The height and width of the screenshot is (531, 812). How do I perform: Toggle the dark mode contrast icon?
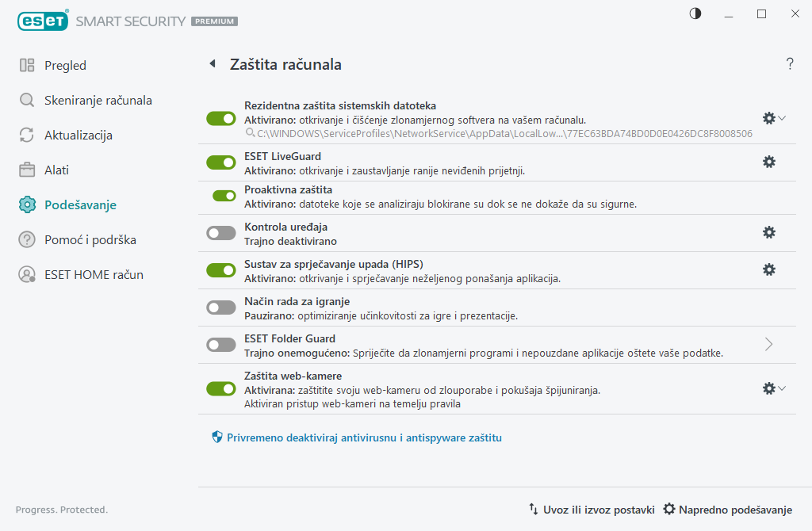click(x=695, y=13)
